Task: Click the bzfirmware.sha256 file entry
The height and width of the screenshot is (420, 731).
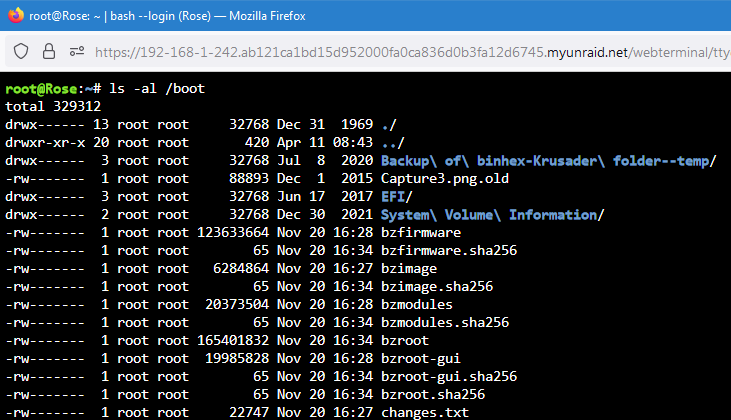Action: 449,251
